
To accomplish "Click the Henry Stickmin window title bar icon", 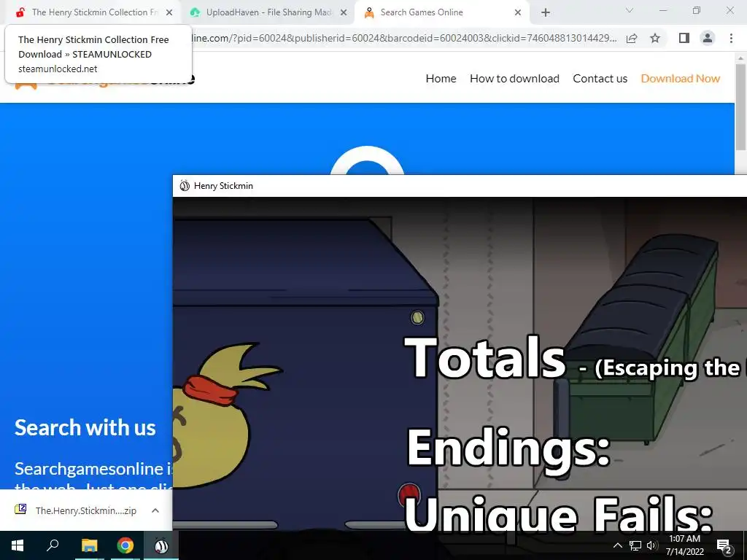I will click(x=185, y=186).
